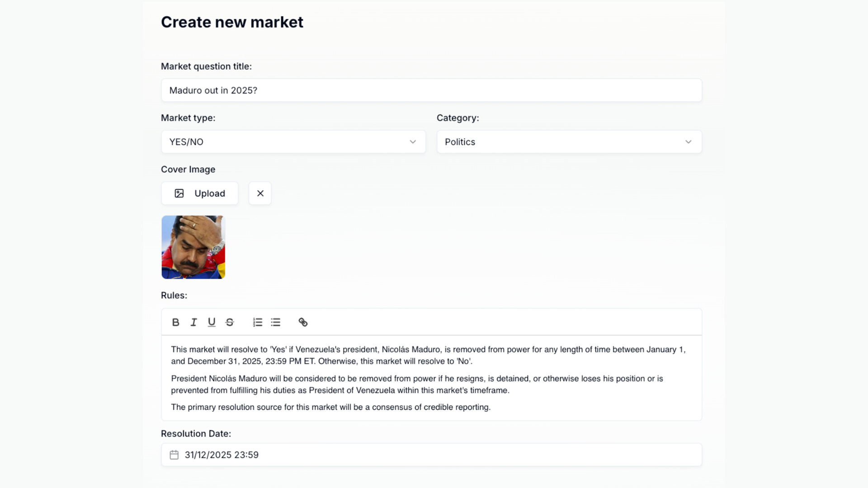Image resolution: width=868 pixels, height=488 pixels.
Task: Toggle italic formatting in Rules editor
Action: coord(193,322)
